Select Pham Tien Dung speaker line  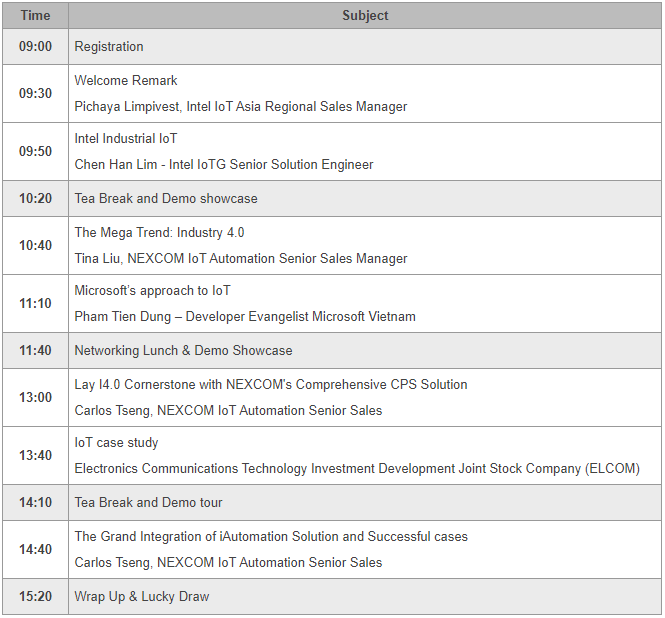pyautogui.click(x=245, y=317)
